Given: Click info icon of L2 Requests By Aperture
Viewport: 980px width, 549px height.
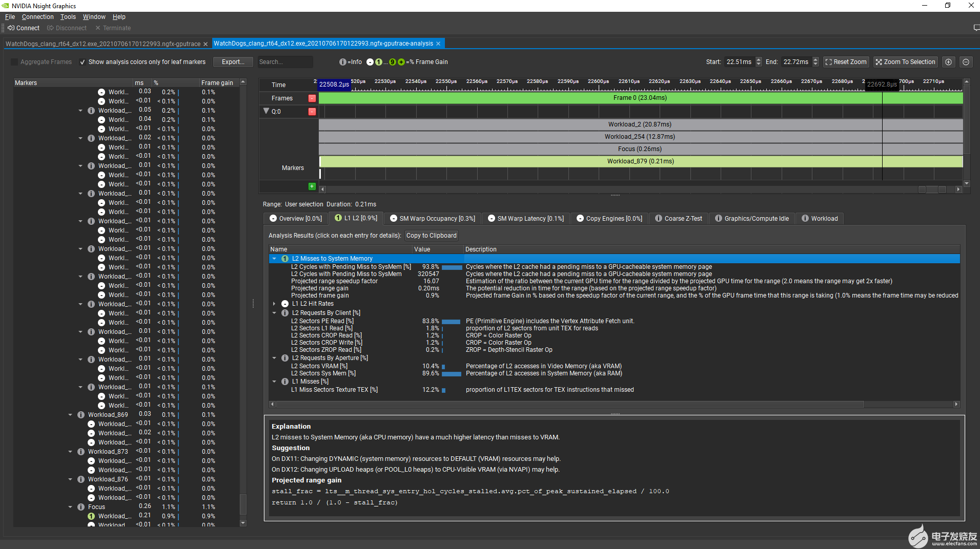Looking at the screenshot, I should click(x=285, y=358).
